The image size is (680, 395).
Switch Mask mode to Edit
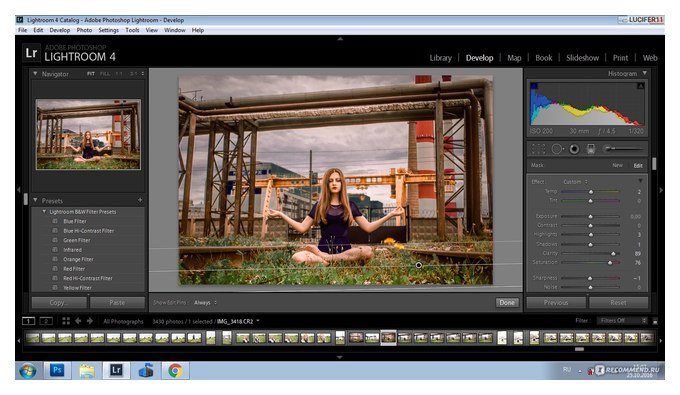[x=638, y=166]
